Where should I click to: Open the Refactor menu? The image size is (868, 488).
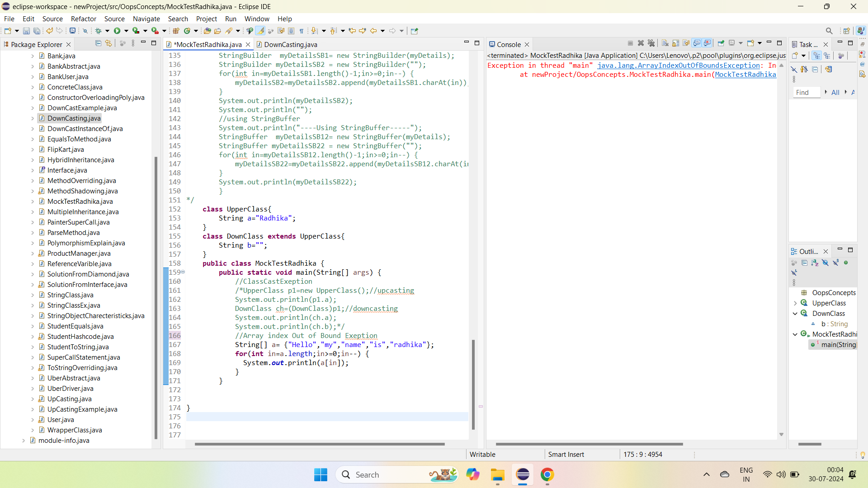point(83,19)
